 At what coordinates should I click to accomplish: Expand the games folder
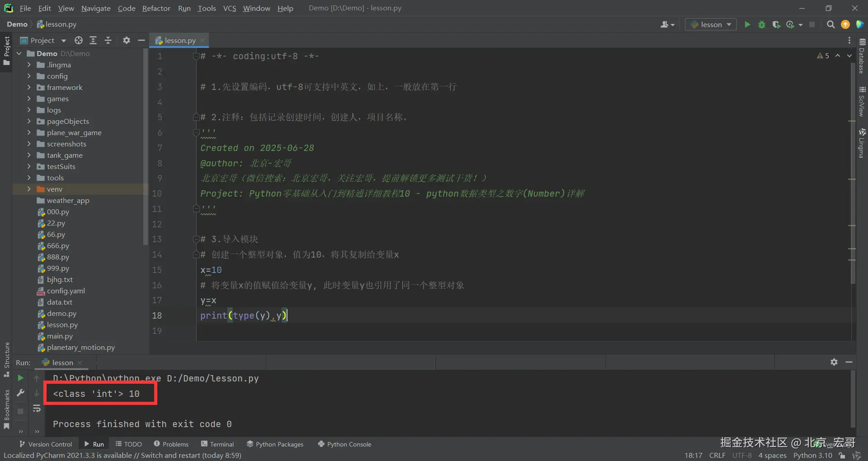click(x=29, y=99)
